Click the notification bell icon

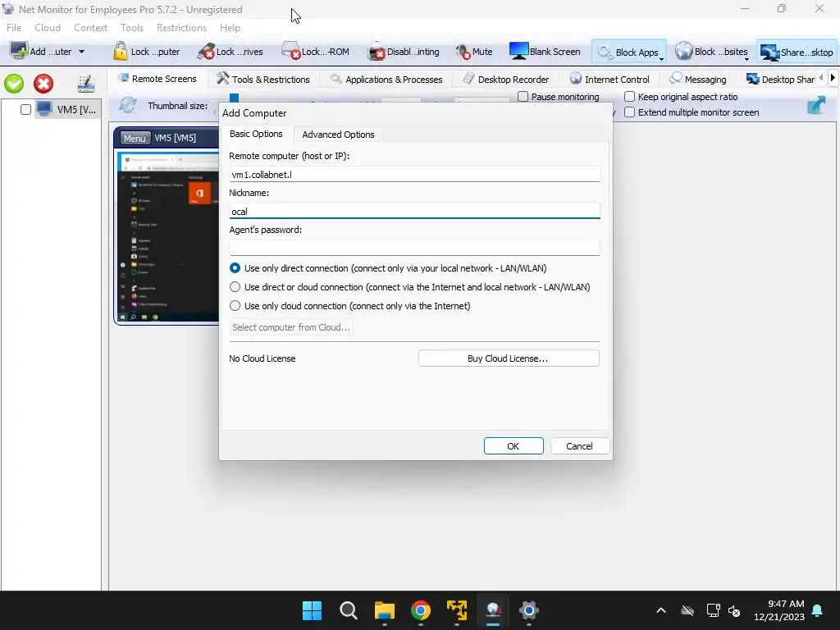818,610
